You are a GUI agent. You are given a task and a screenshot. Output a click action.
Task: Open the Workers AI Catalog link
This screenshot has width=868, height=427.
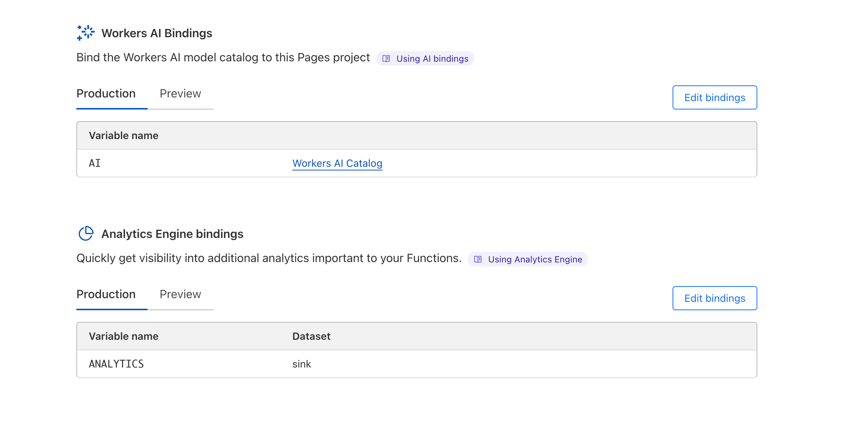(337, 164)
